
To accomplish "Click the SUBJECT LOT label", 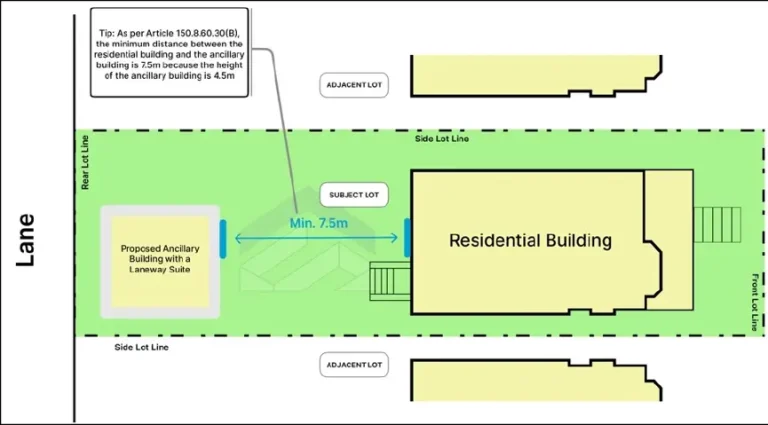I will pyautogui.click(x=354, y=195).
